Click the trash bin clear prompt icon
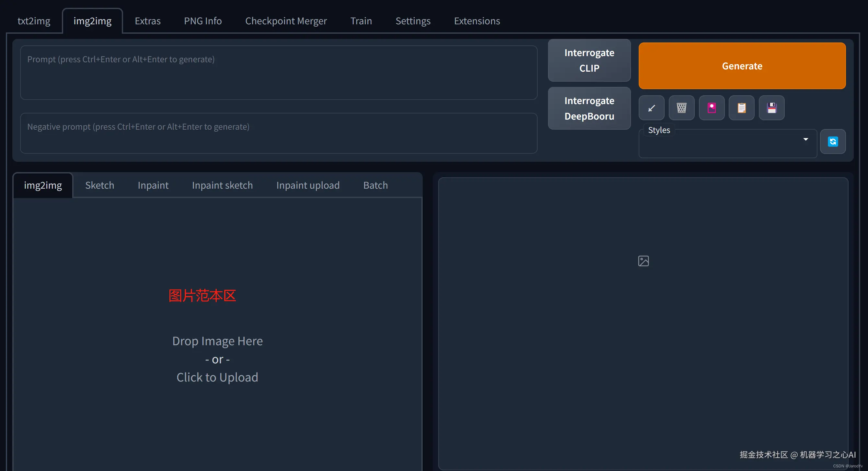The width and height of the screenshot is (868, 471). [681, 108]
